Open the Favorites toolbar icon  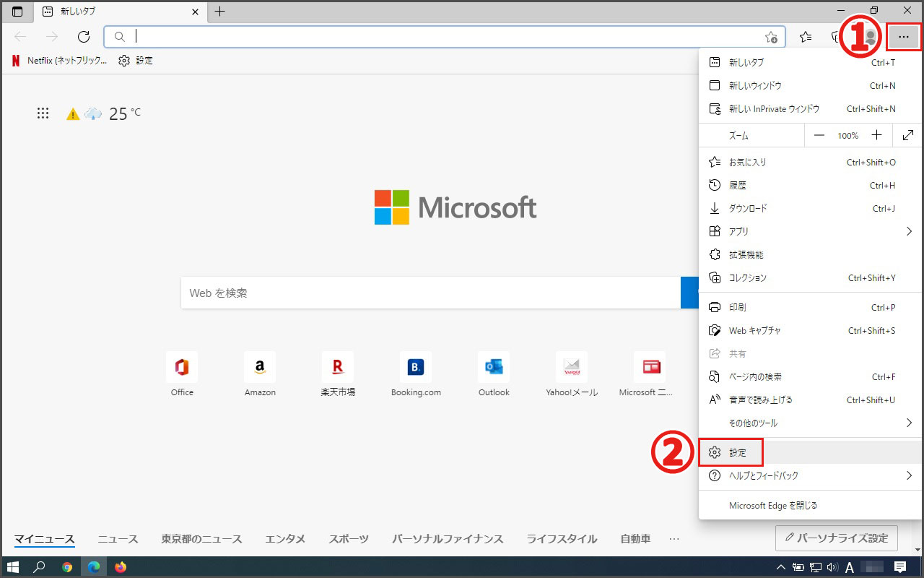[x=806, y=37]
